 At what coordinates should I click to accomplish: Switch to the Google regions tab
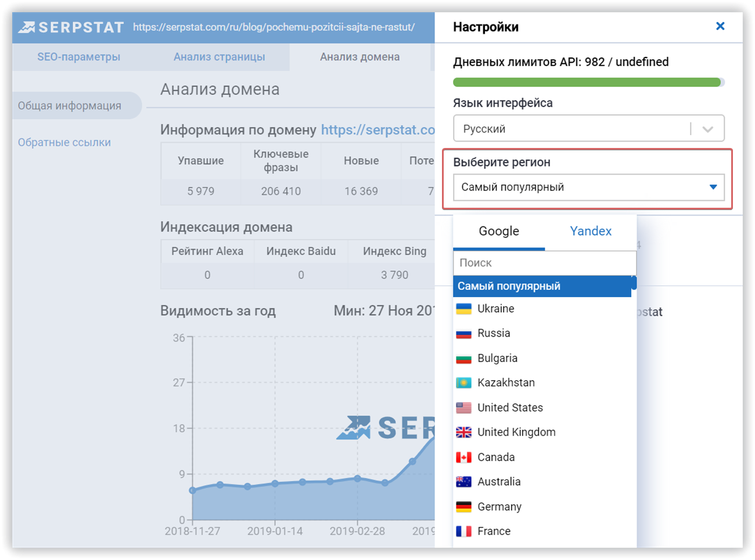click(x=499, y=231)
